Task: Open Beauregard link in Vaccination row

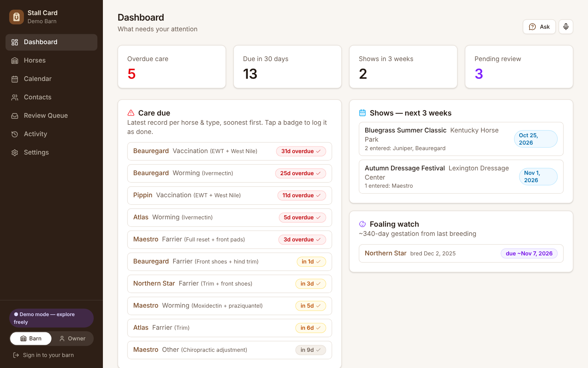Action: 151,151
